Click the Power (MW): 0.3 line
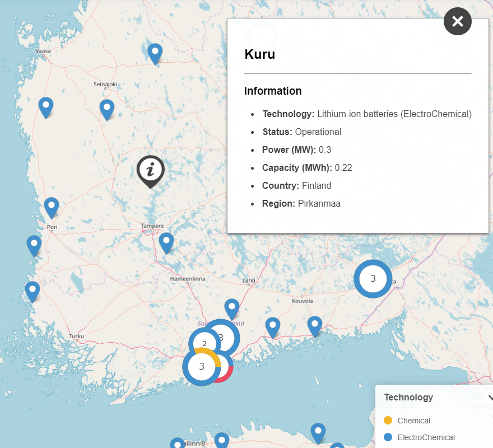 [296, 150]
